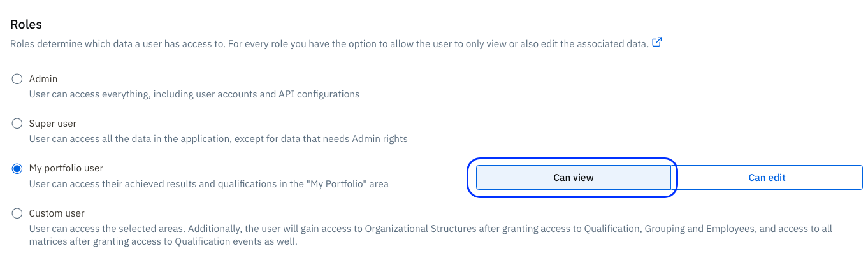This screenshot has width=868, height=258.
Task: Click the "Custom user" role label text
Action: tap(57, 213)
